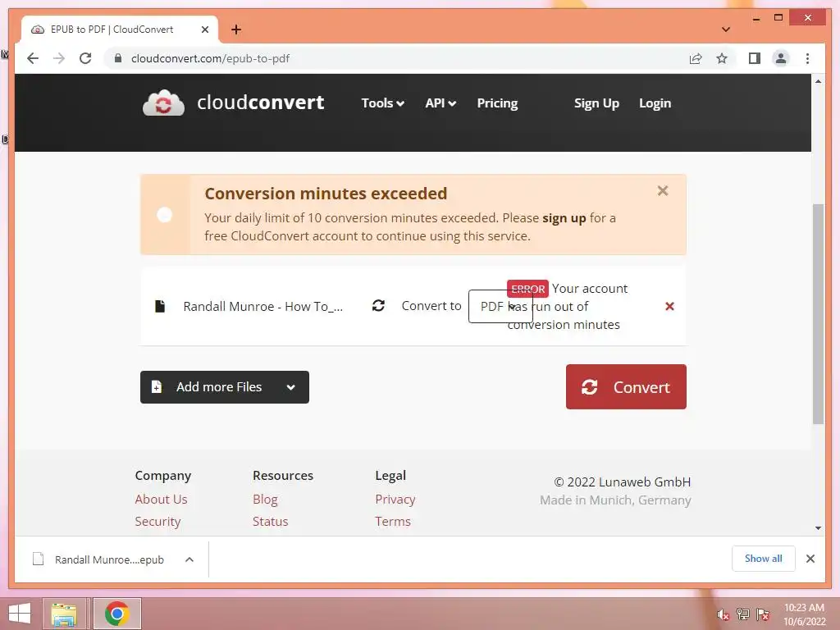
Task: Open the Privacy footer link
Action: coord(395,500)
